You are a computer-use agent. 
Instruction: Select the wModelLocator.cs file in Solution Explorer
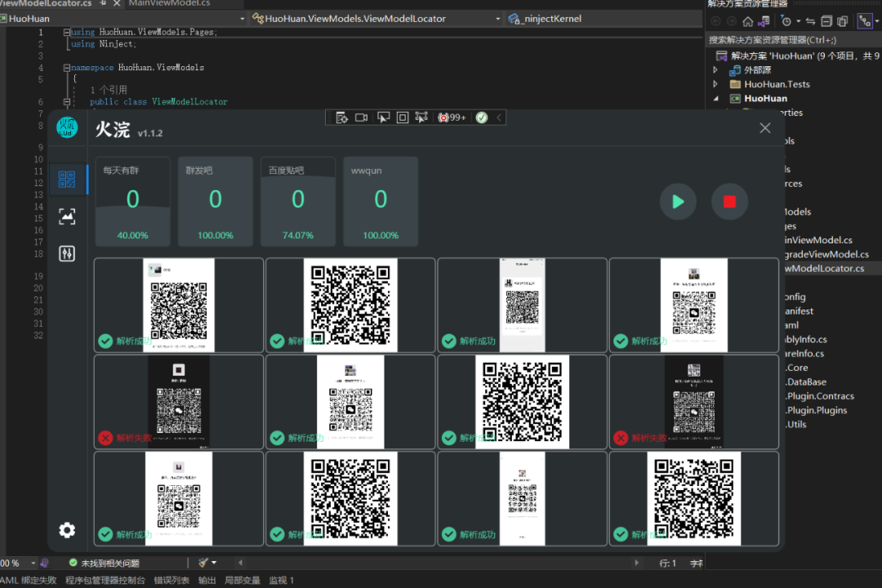[x=825, y=269]
